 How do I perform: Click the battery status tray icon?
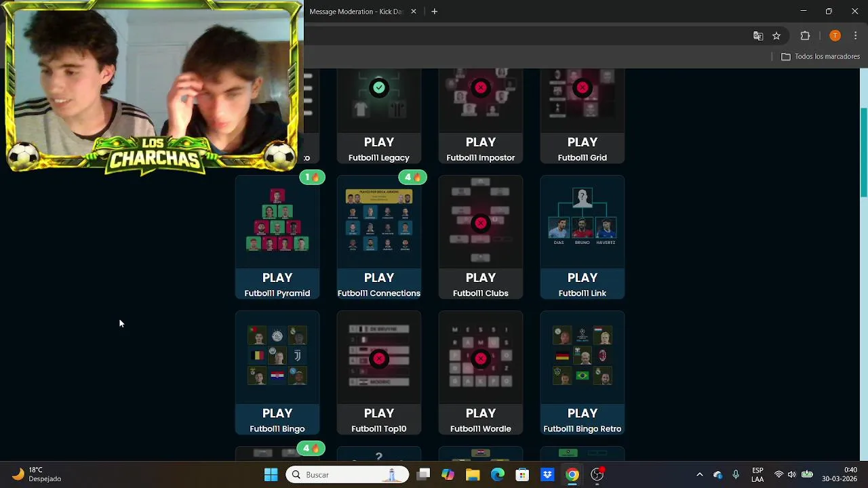[807, 474]
